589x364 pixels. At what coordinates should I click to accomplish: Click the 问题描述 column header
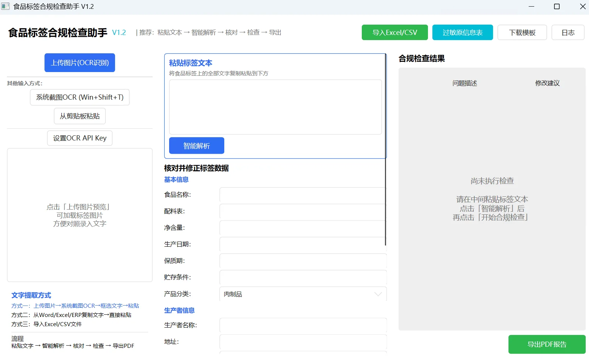(x=465, y=83)
